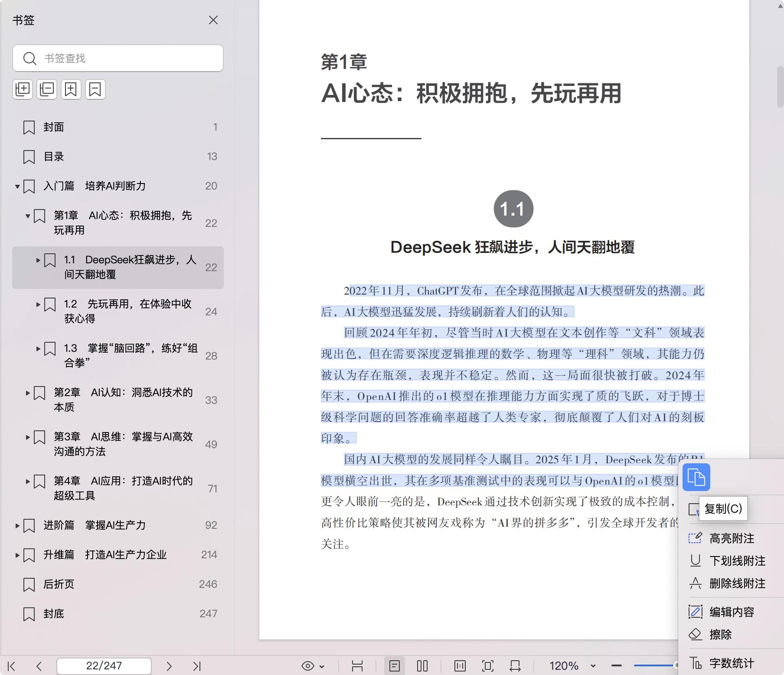Click the 字数统计 word count icon

[696, 663]
